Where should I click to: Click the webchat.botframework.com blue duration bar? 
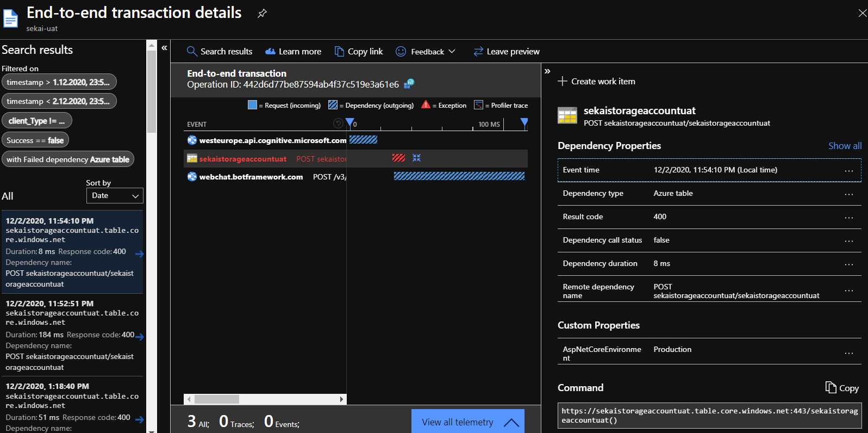459,176
